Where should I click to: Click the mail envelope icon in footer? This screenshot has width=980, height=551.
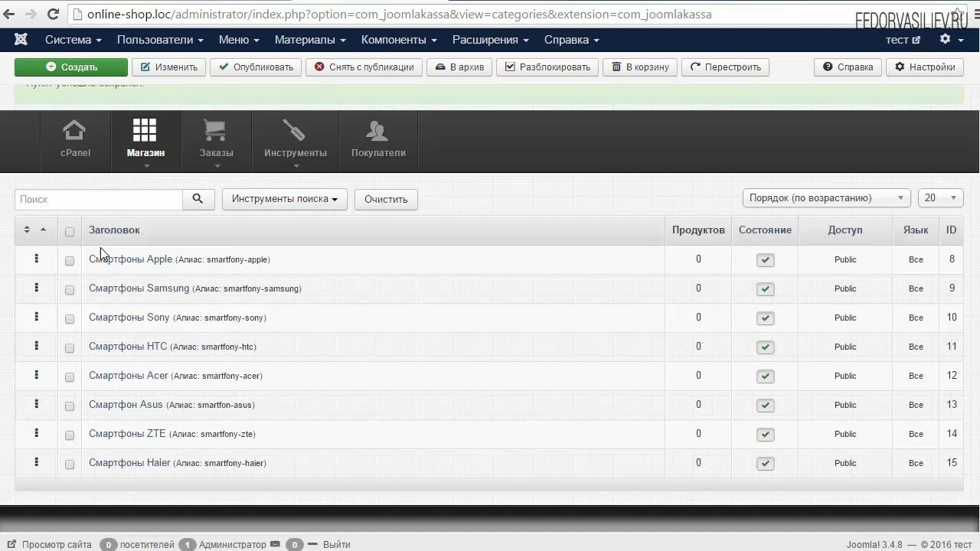276,545
